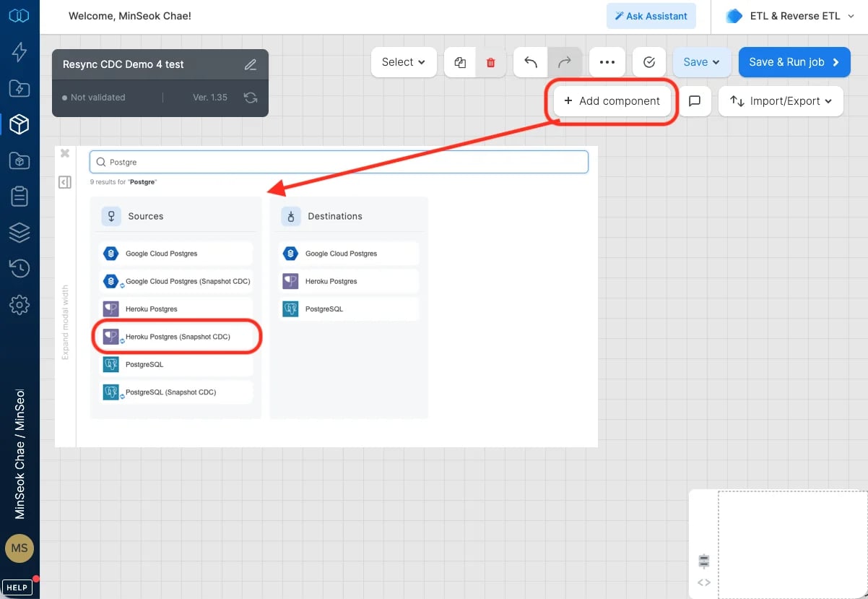Click the undo arrow button
This screenshot has height=599, width=868.
click(x=531, y=62)
